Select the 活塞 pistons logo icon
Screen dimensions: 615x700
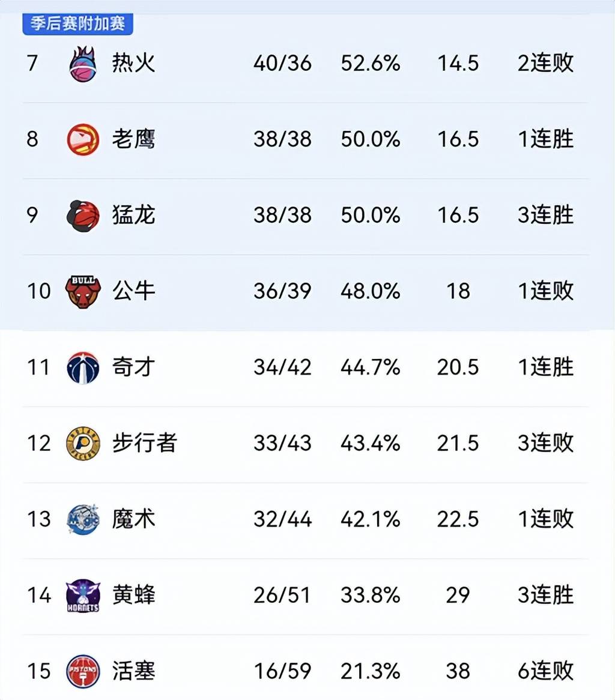[83, 671]
